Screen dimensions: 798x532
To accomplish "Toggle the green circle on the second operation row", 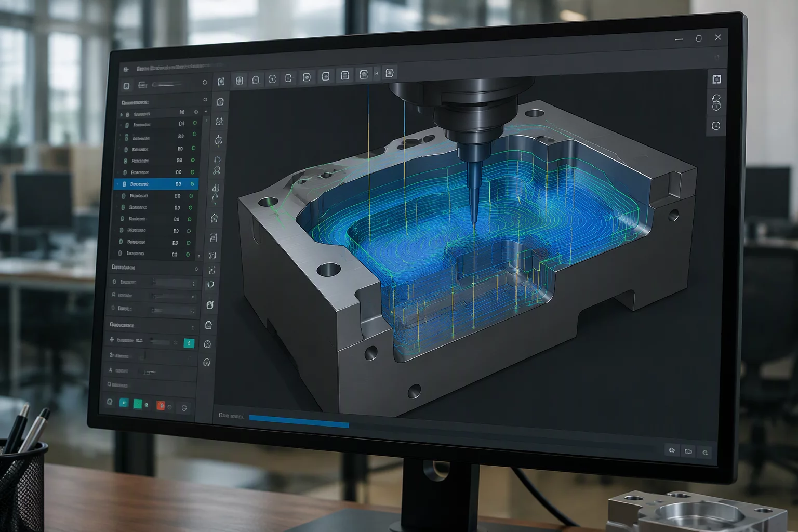I will (x=195, y=123).
